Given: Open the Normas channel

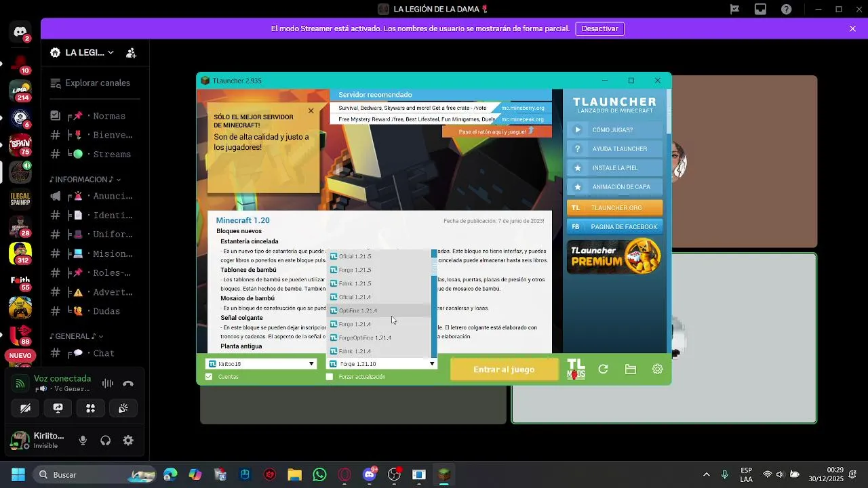Looking at the screenshot, I should (95, 116).
